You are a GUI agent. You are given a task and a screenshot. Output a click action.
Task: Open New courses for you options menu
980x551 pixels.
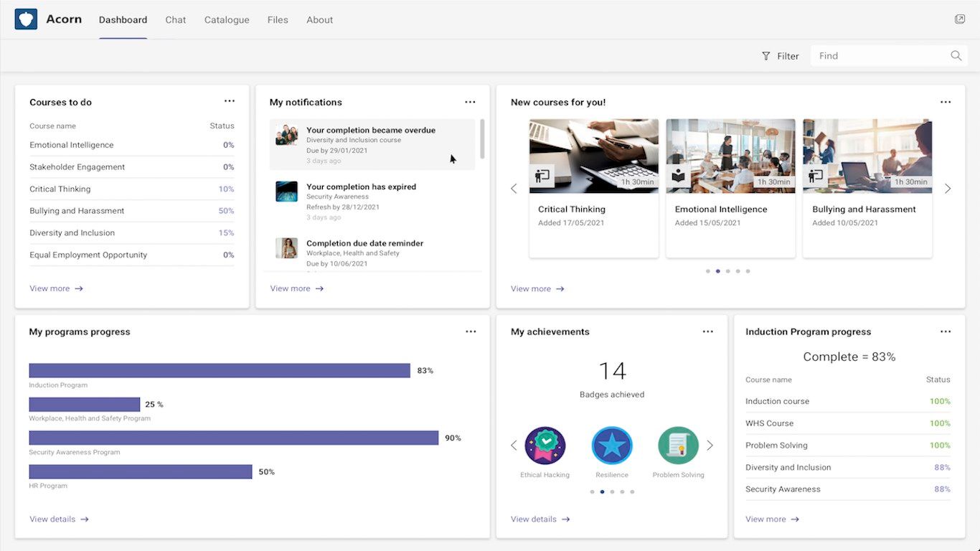click(946, 102)
